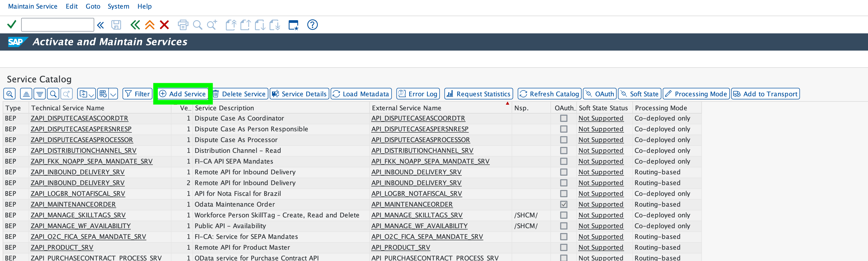Toggle OAuth checkbox for ZAPI_MANAGE_SKILLTAGS_SRV
The image size is (868, 261).
tap(563, 215)
